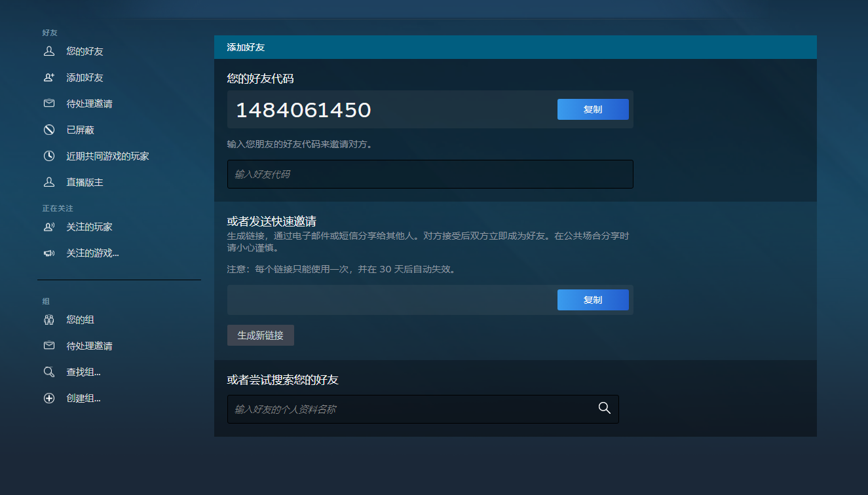Viewport: 868px width, 495px height.
Task: Click the envelope icon for friends' 待处理邀请
Action: (49, 103)
